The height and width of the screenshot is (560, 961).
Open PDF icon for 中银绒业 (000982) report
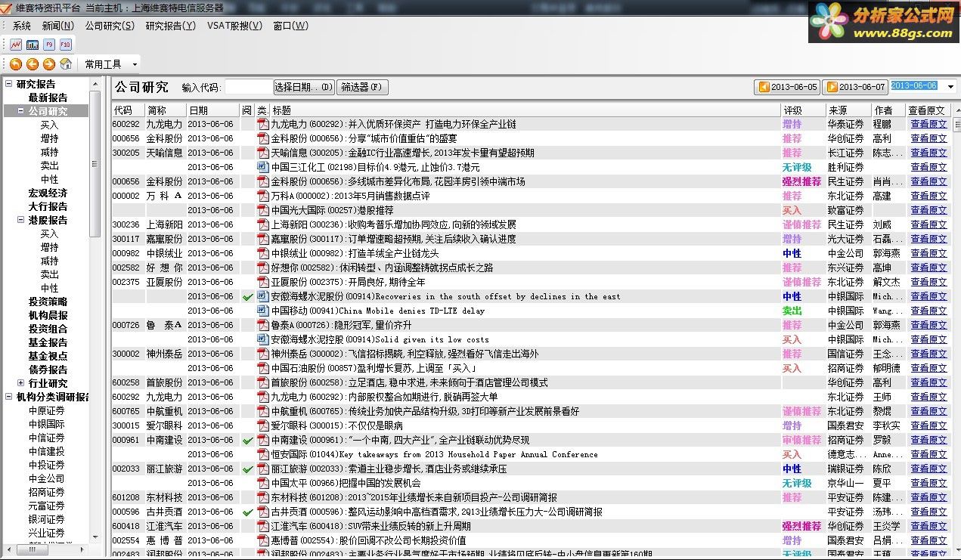point(263,253)
